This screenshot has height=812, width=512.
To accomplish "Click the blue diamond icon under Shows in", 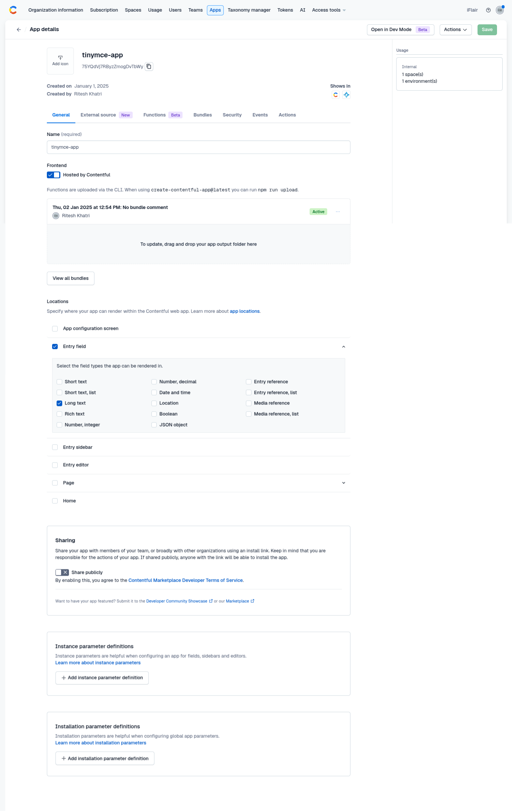I will (x=347, y=95).
